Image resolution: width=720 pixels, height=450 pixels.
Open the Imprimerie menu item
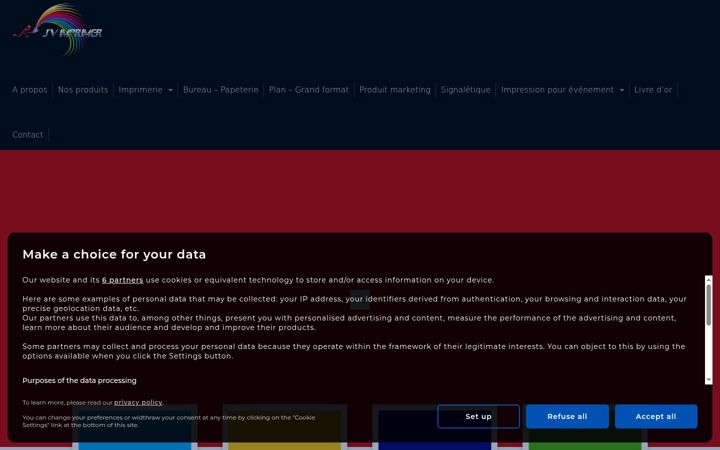click(x=141, y=90)
